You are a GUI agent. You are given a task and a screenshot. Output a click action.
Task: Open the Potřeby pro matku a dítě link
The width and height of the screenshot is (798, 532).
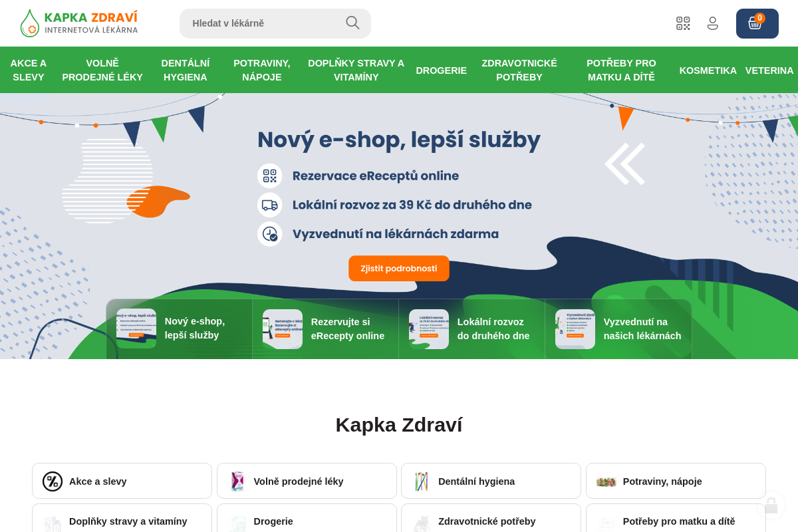point(679,521)
